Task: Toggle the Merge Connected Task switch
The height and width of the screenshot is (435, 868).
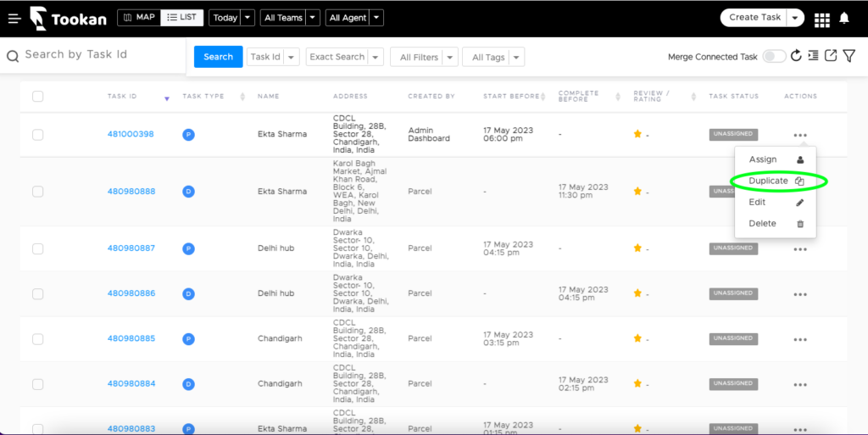Action: click(x=774, y=57)
